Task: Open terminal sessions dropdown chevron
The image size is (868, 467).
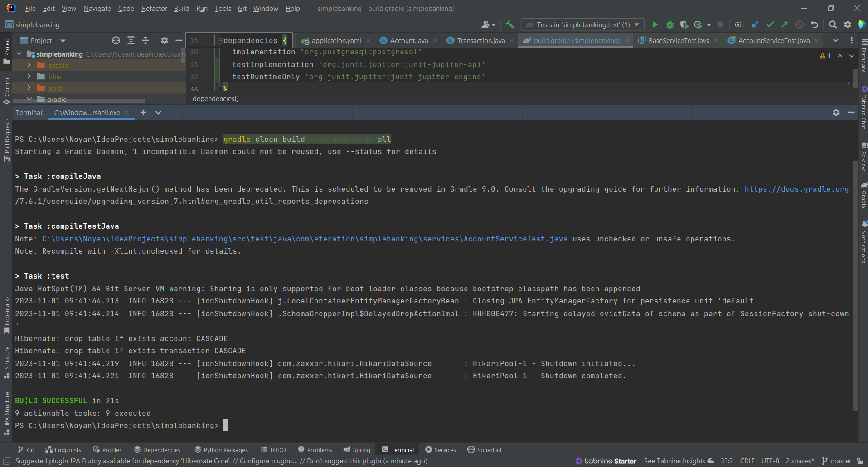Action: (x=158, y=112)
